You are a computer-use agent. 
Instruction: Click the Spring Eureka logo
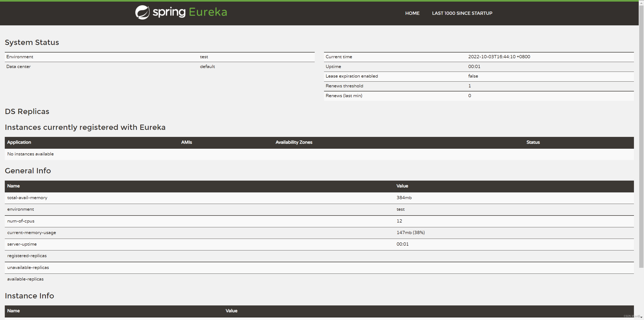pyautogui.click(x=181, y=12)
